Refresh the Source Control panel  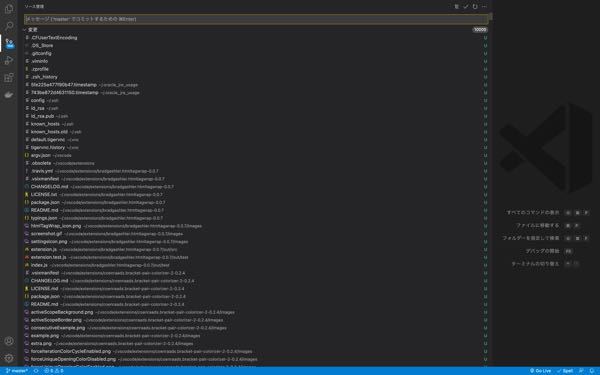475,7
